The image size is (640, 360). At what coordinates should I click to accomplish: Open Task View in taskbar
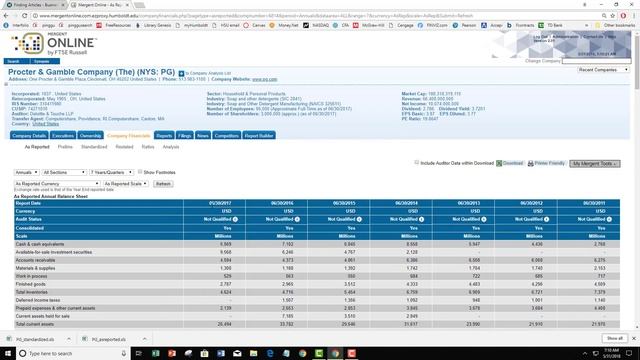(x=139, y=353)
